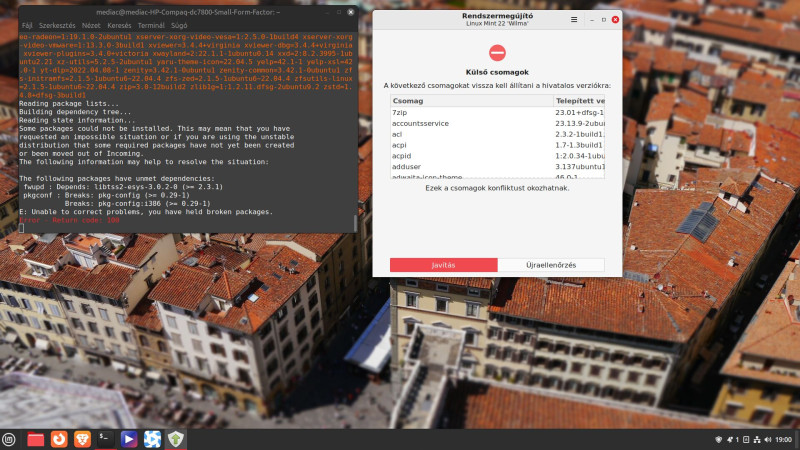The image size is (800, 450).
Task: Click the terminal cursor prompt line
Action: [x=21, y=228]
